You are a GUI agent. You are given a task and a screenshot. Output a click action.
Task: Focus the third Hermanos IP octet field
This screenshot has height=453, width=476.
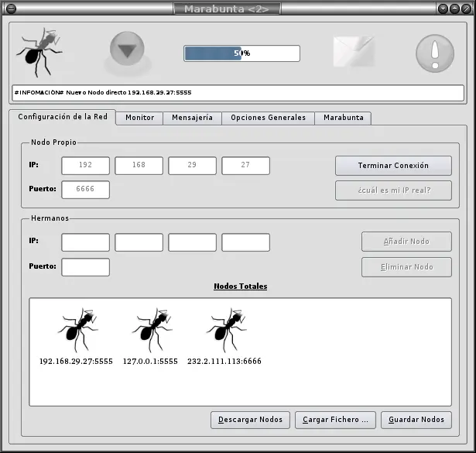pyautogui.click(x=192, y=242)
